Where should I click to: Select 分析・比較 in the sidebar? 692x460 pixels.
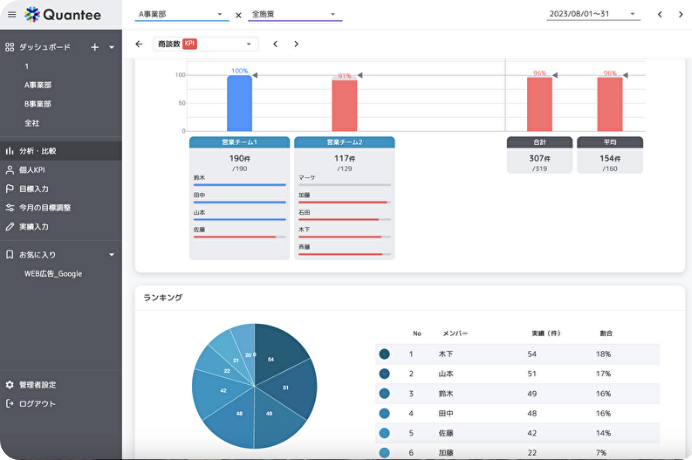[x=38, y=151]
